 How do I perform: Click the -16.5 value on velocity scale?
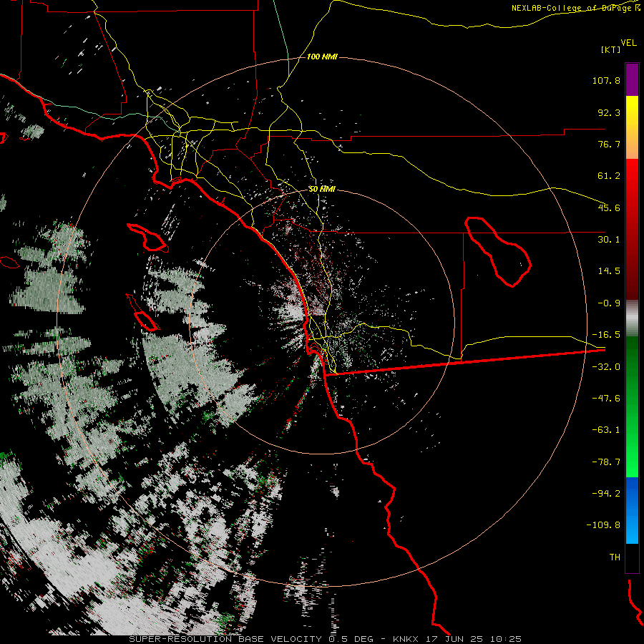(x=606, y=335)
